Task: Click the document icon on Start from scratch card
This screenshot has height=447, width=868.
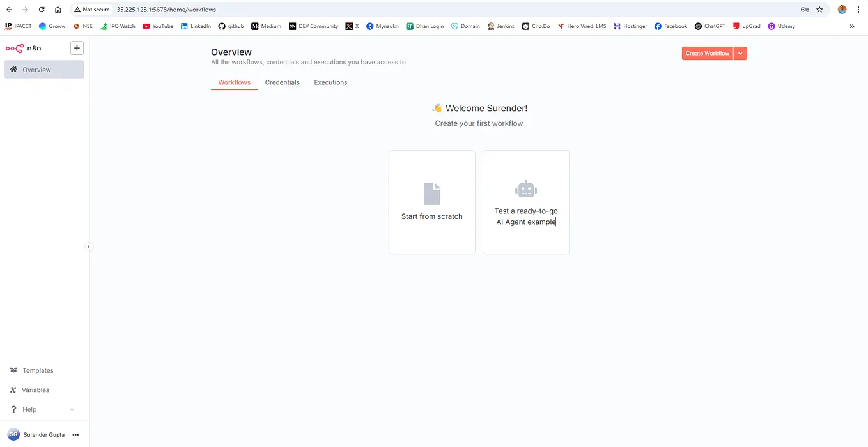Action: (x=431, y=193)
